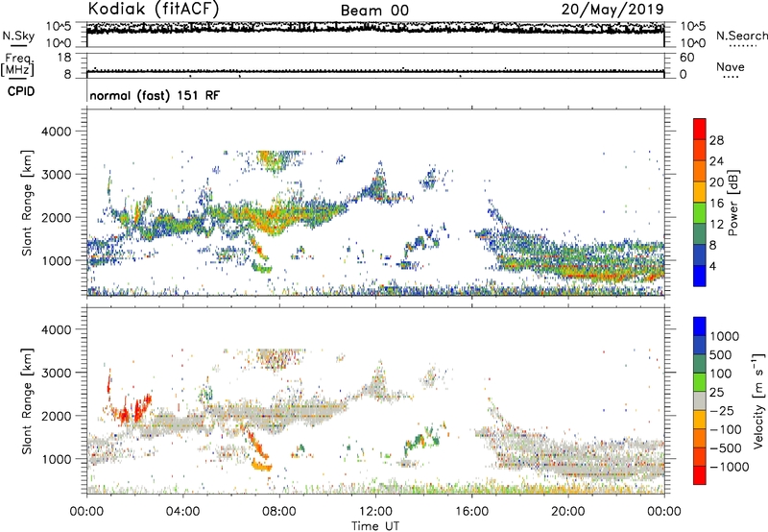Click the '4000' tick in the power panel

point(56,132)
